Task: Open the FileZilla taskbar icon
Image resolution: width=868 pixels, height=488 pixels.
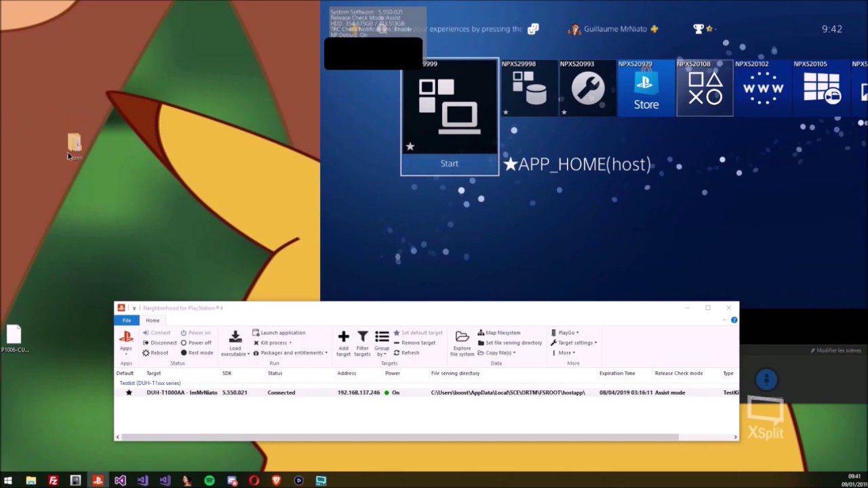Action: 53,481
